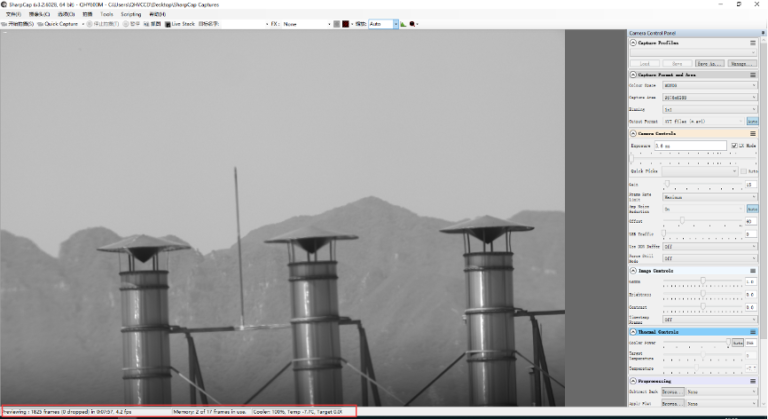The height and width of the screenshot is (419, 768).
Task: Open the Scripting menu
Action: click(x=131, y=14)
